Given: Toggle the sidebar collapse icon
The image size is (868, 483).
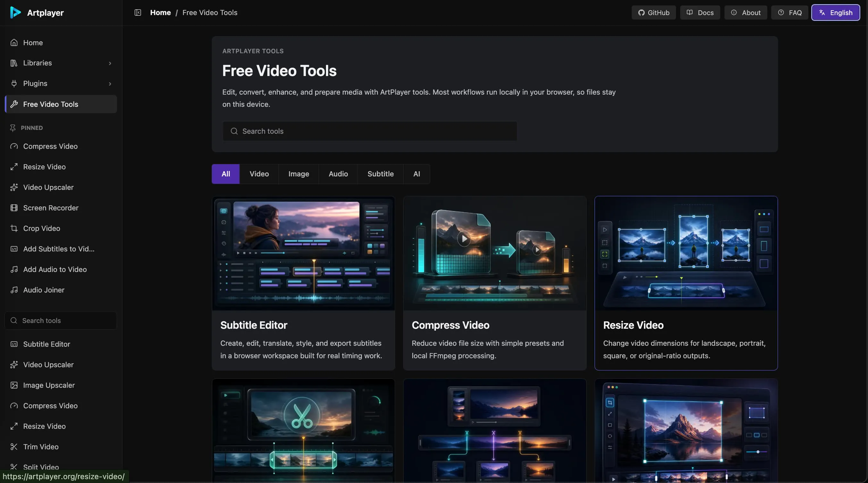Looking at the screenshot, I should [x=138, y=13].
